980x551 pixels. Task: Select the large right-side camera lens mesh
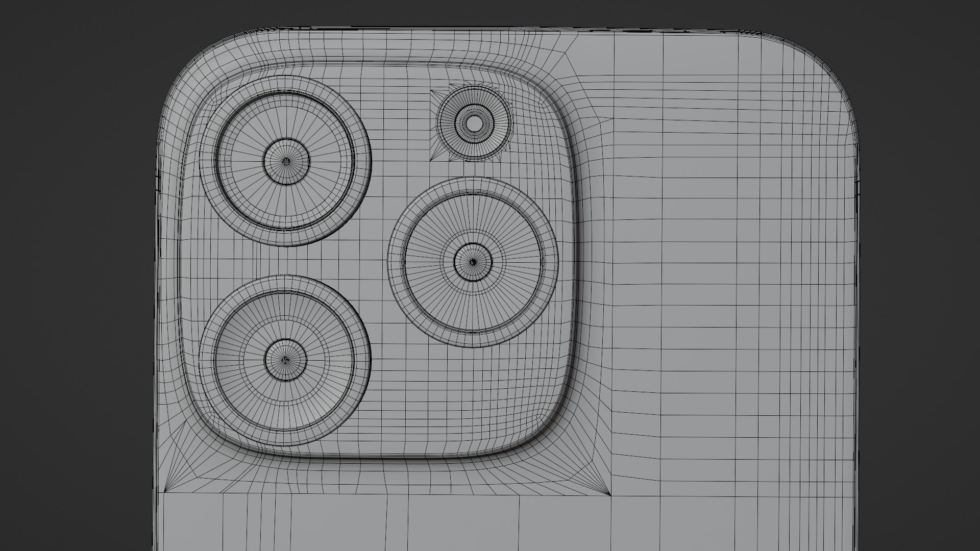(x=473, y=262)
